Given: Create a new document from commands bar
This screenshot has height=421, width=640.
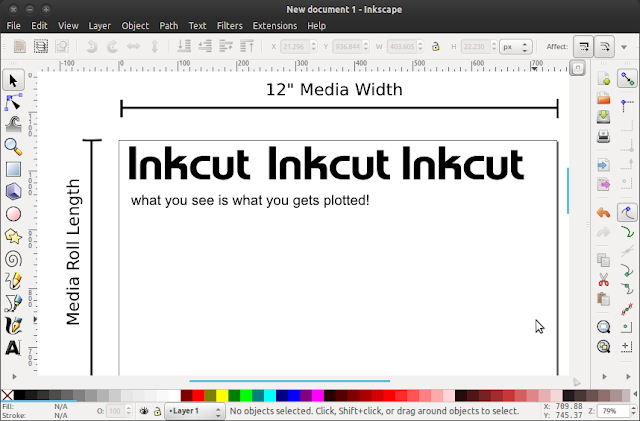Looking at the screenshot, I should (x=603, y=78).
